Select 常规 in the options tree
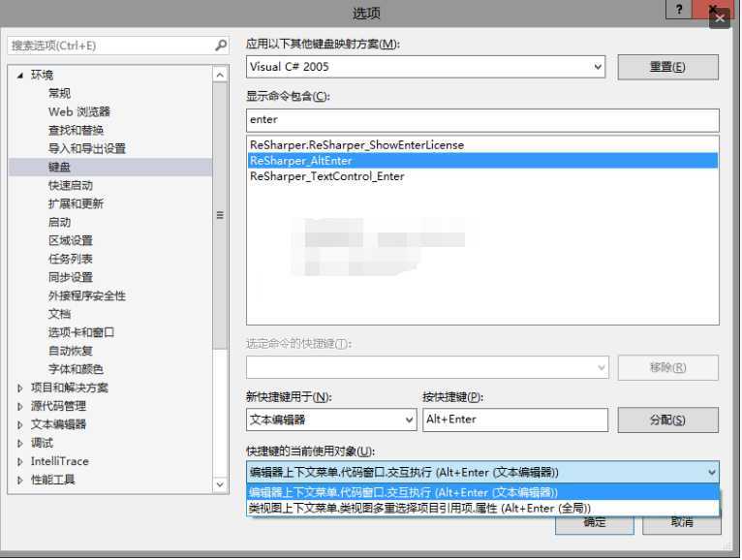This screenshot has width=742, height=560. (59, 93)
